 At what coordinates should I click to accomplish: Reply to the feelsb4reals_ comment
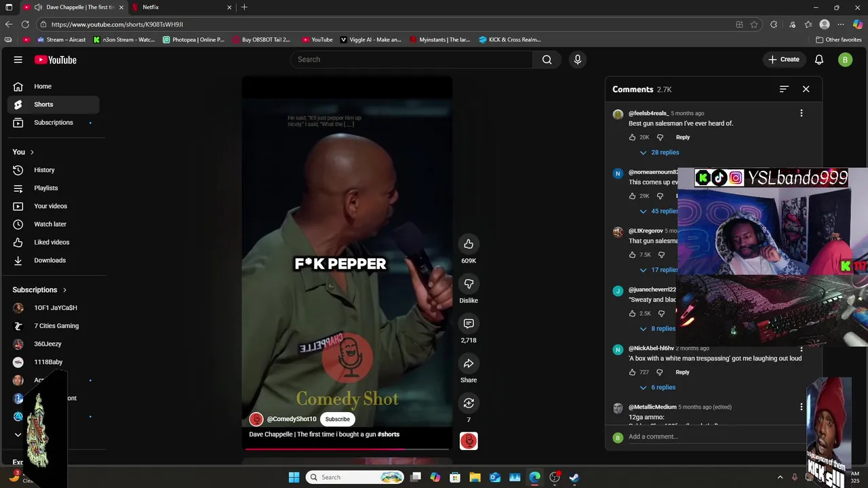coord(683,138)
